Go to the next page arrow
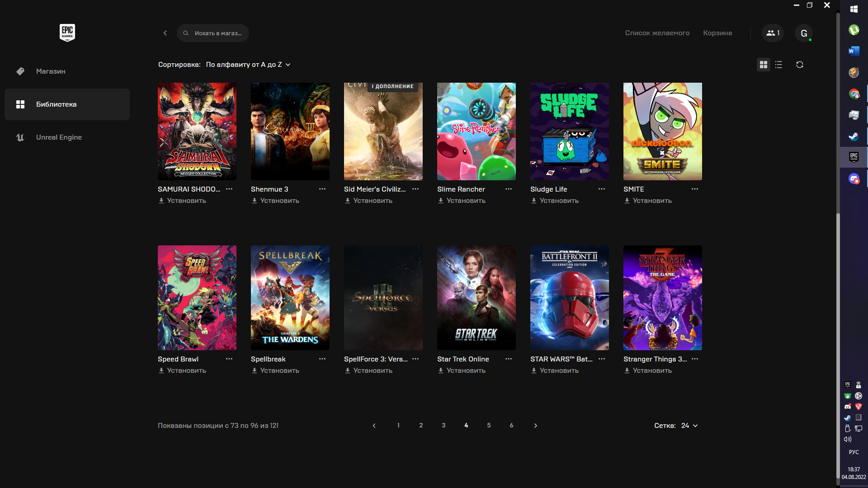 (536, 426)
